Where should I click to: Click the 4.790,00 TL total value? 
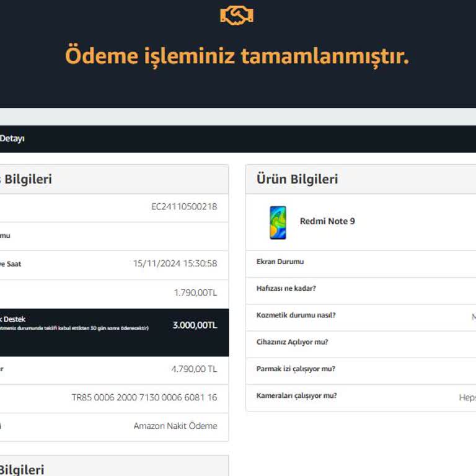coord(194,369)
